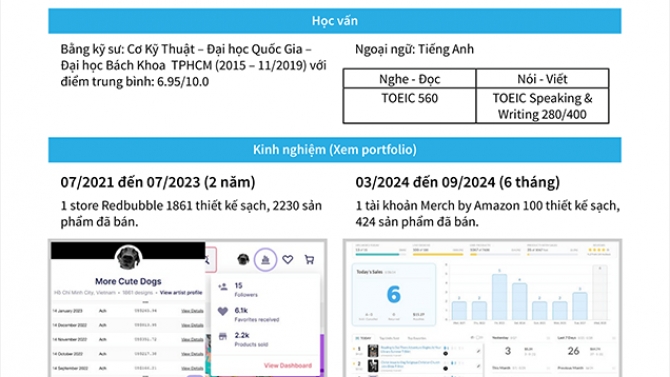Click the tallest blue bar labeled 5
Image resolution: width=670 pixels, height=377 pixels.
[499, 297]
